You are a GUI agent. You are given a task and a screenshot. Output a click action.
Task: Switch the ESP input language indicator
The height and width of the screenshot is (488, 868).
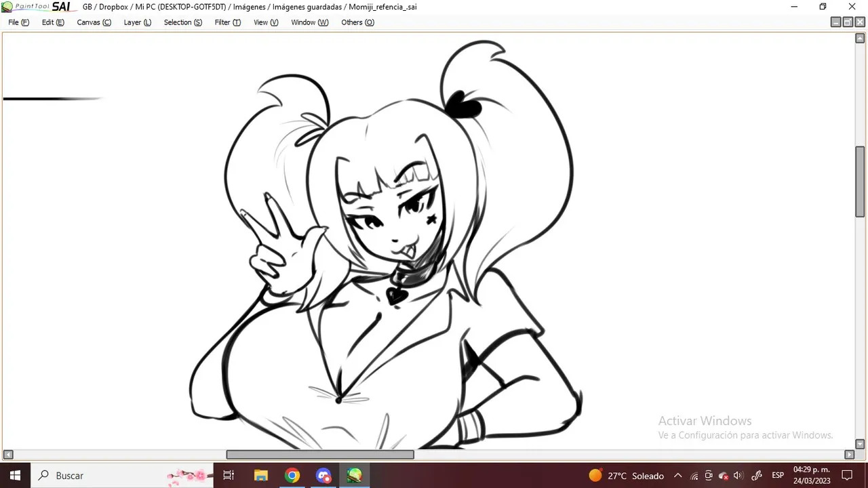[778, 476]
